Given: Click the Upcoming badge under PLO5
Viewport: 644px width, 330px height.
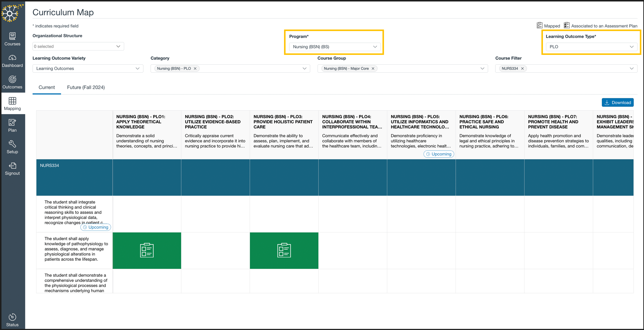Looking at the screenshot, I should tap(438, 154).
